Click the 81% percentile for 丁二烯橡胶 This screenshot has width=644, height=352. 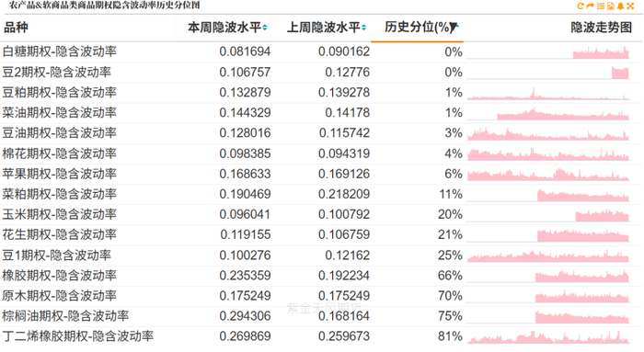450,336
